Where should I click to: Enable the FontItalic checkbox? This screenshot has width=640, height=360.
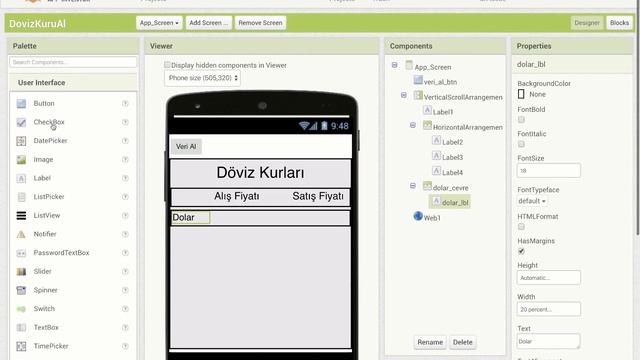[x=521, y=144]
